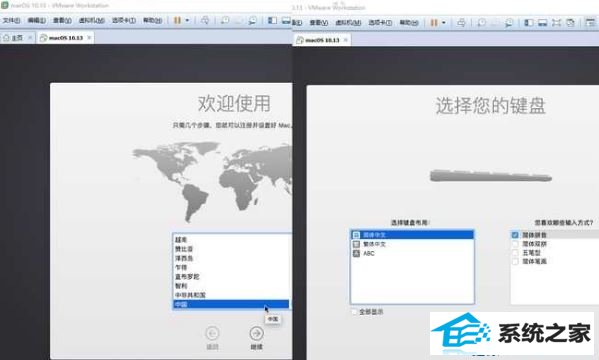Choose ABC keyboard layout entry
Viewport: 599px width, 360px height.
[412, 253]
